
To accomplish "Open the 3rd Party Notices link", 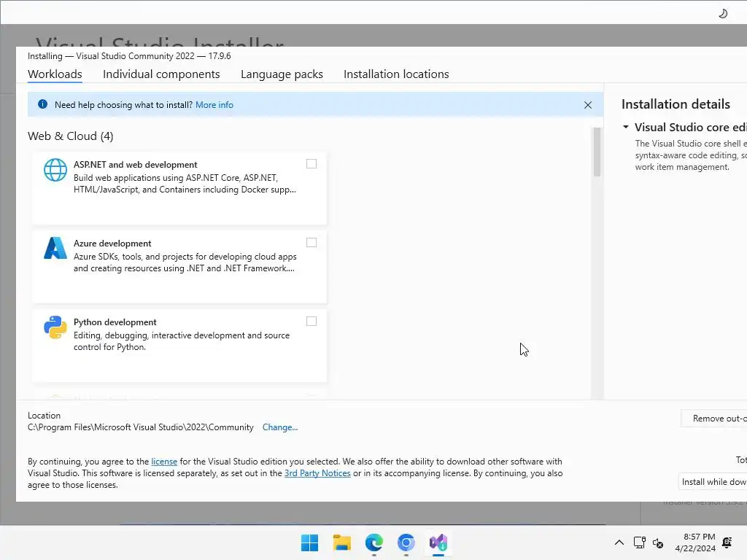I will coord(317,473).
